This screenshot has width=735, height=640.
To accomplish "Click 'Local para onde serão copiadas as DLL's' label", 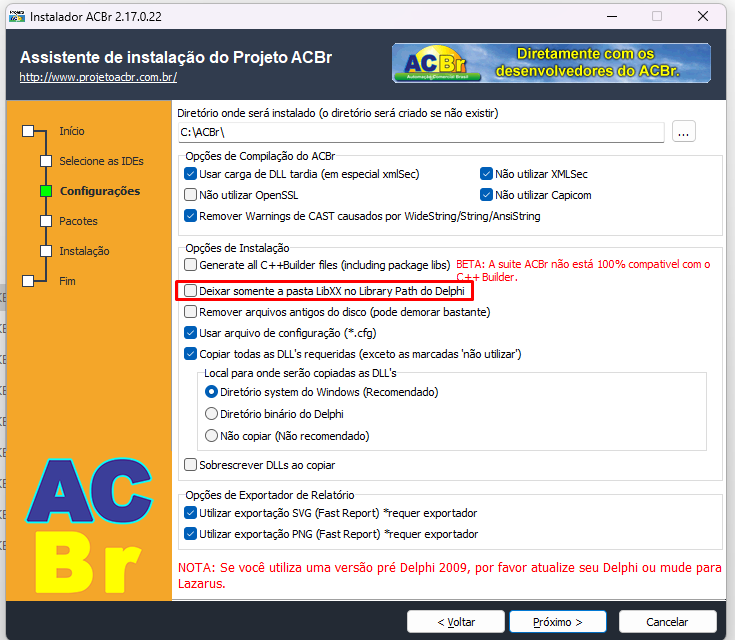I will point(300,373).
